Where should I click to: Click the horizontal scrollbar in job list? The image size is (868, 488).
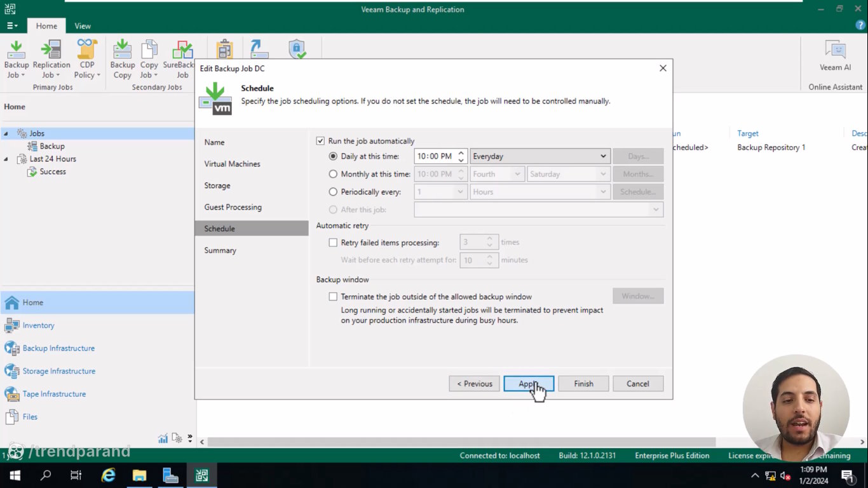(x=461, y=442)
